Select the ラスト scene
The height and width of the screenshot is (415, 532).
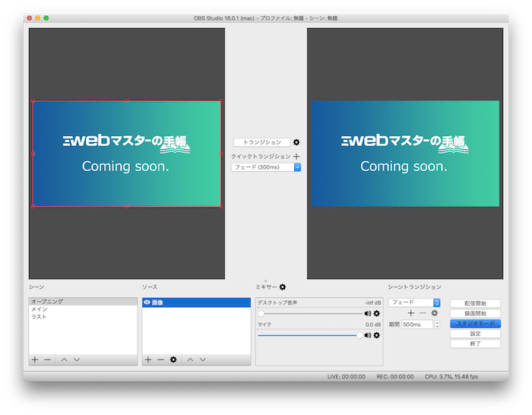(83, 317)
